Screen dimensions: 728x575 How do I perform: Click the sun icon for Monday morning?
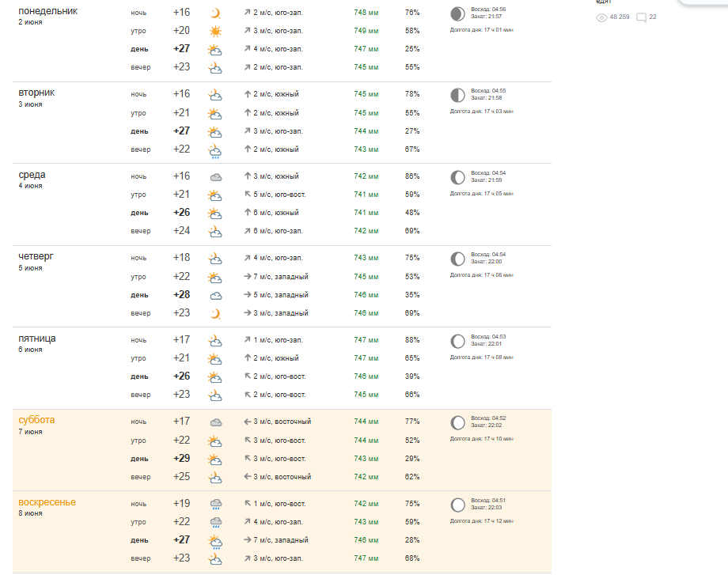(x=215, y=31)
